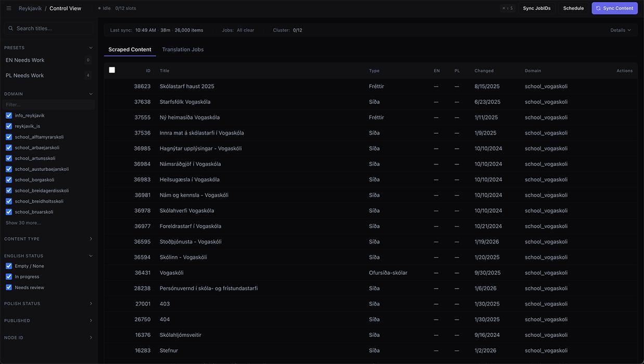Uncheck the school_borgaskoli domain

9,180
